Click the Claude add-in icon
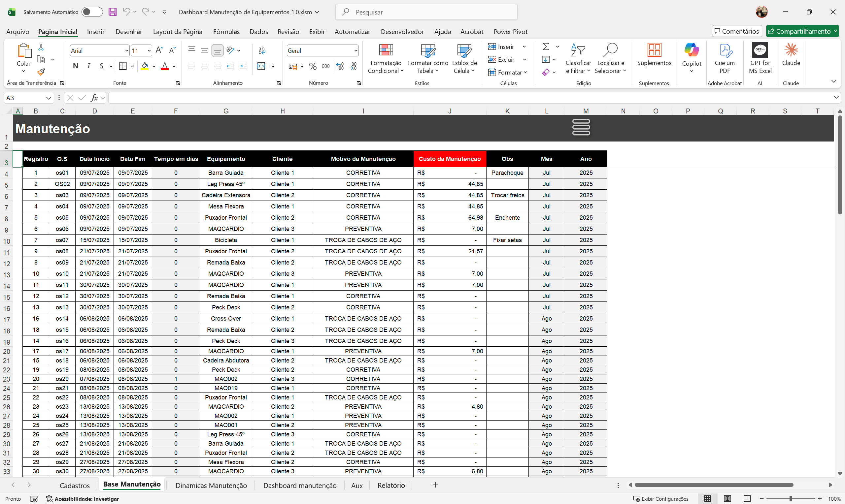This screenshot has width=845, height=504. [791, 50]
